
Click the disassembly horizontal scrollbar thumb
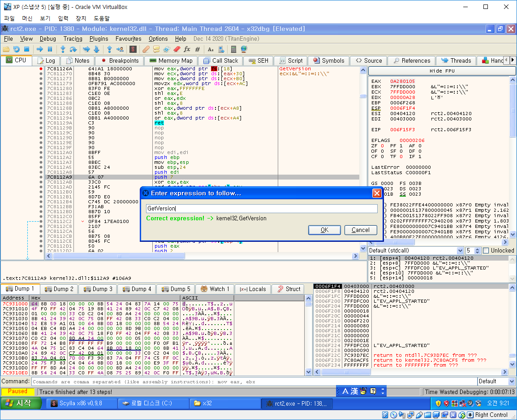click(119, 256)
